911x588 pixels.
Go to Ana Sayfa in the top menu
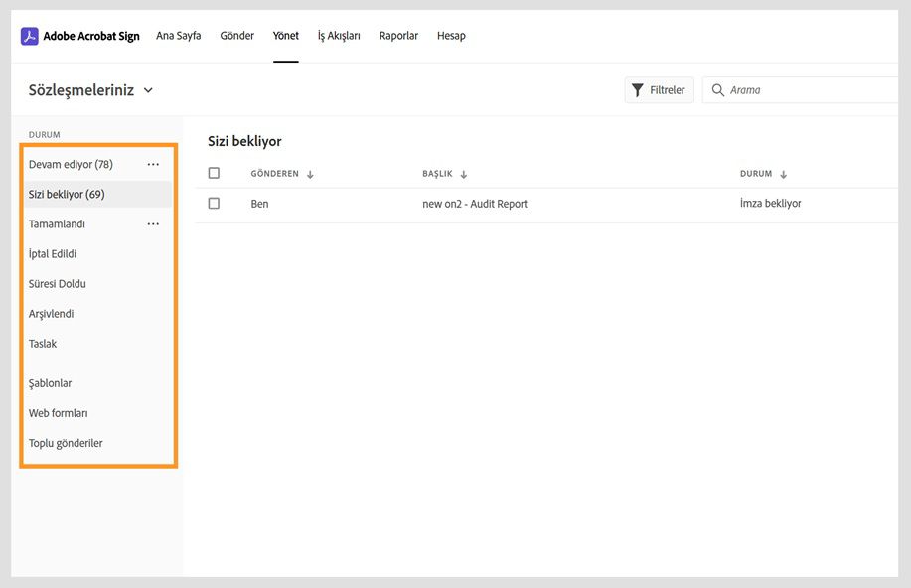[178, 35]
